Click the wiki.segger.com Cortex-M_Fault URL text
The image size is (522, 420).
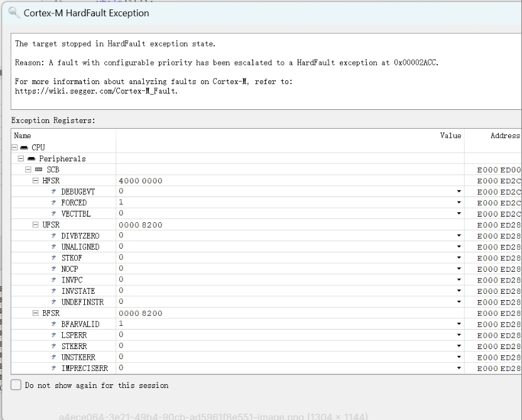point(96,91)
